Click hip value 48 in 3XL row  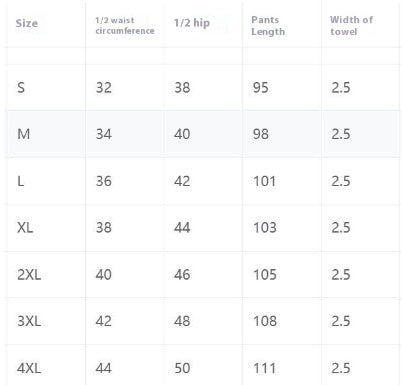point(182,321)
